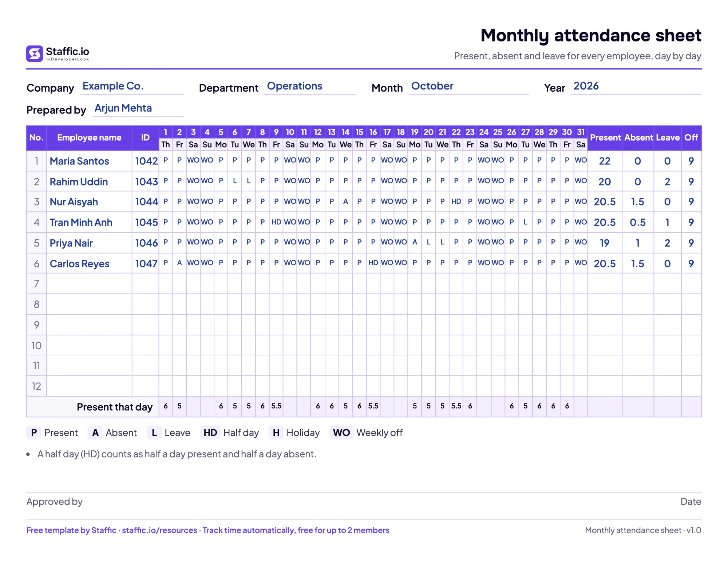Click the 'Absent' totals column header
This screenshot has width=728, height=562.
[638, 138]
